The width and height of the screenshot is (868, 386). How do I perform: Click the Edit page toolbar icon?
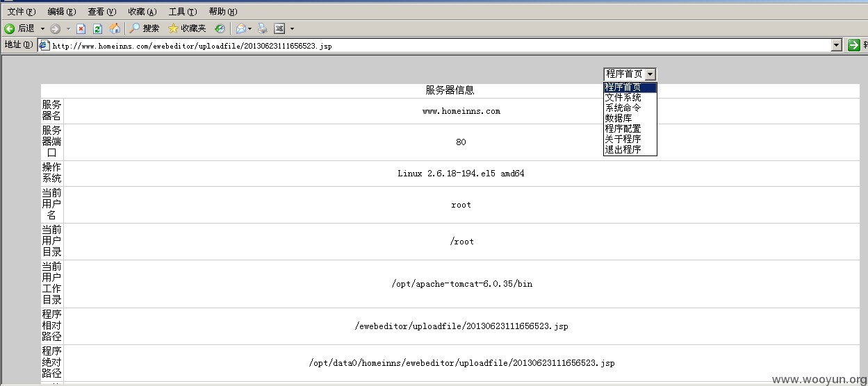click(x=279, y=28)
